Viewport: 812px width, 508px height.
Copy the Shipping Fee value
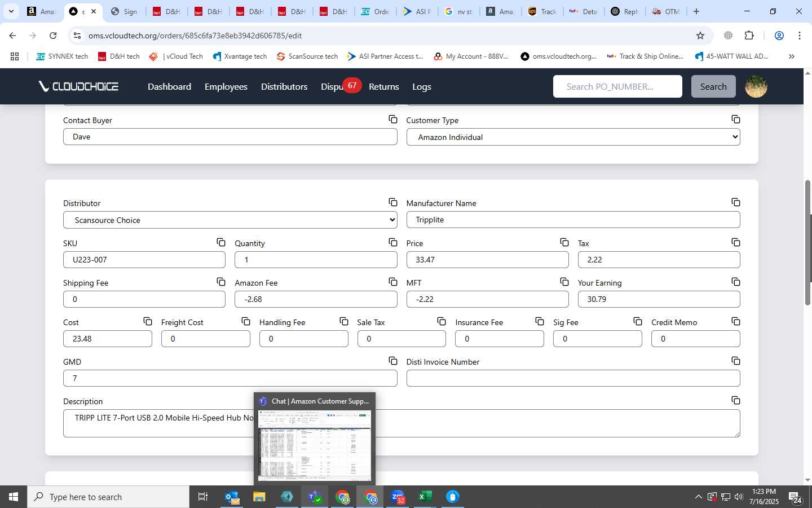(x=221, y=282)
